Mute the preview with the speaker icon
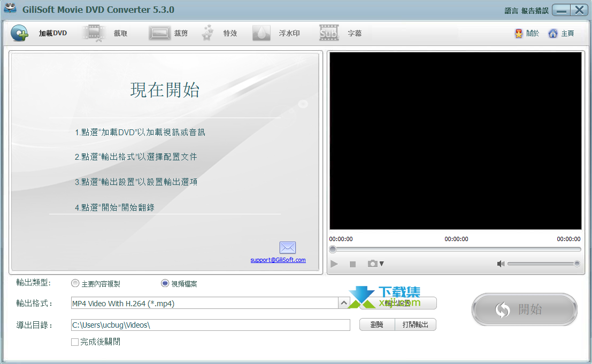The image size is (592, 364). tap(501, 264)
